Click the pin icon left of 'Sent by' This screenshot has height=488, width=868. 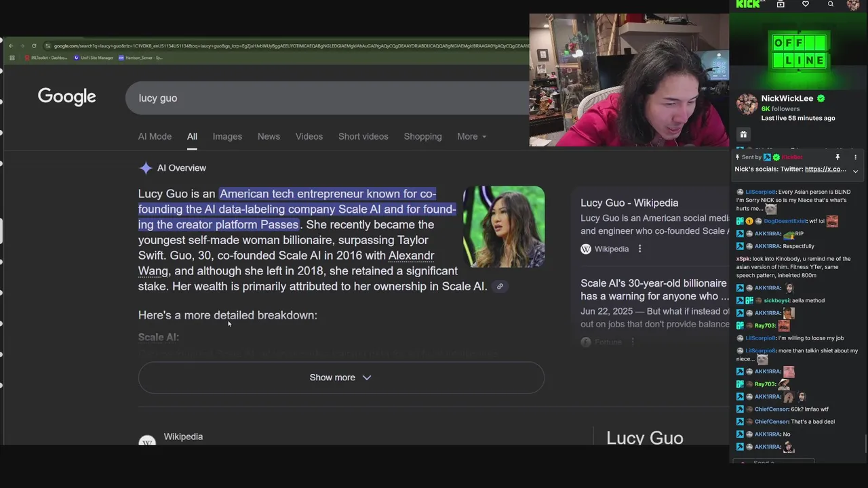point(737,157)
